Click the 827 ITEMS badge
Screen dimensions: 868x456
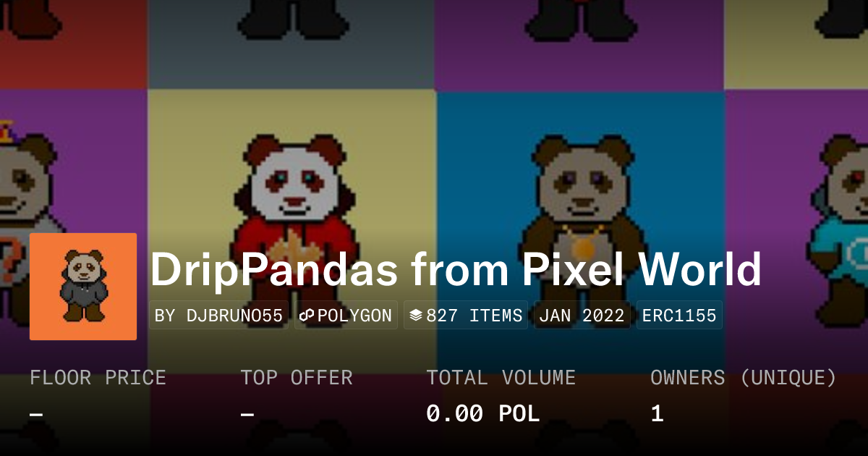[x=466, y=316]
